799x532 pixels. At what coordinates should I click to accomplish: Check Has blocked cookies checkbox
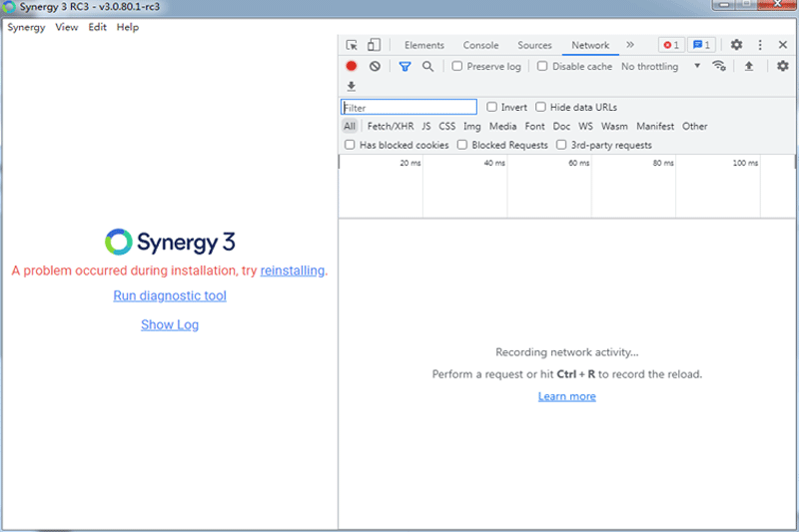click(350, 145)
